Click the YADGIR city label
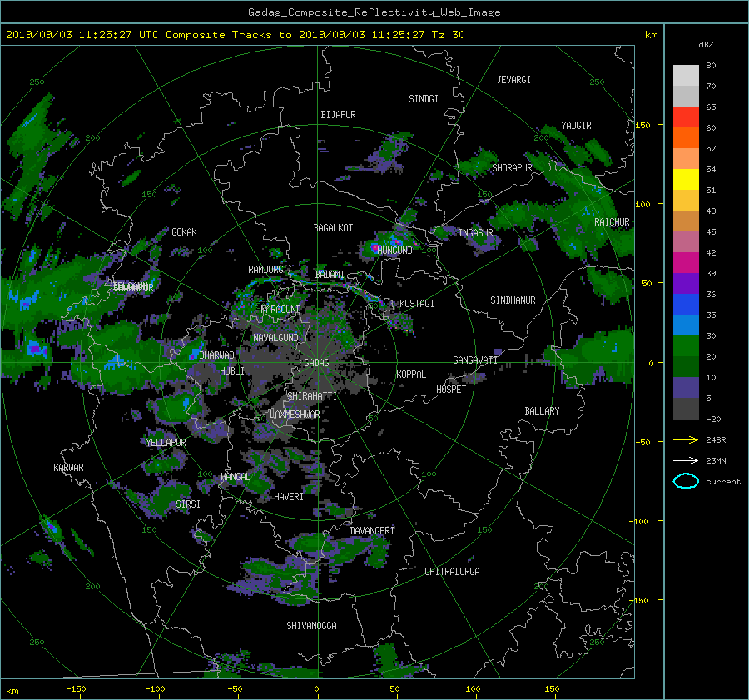This screenshot has width=749, height=700. [x=576, y=126]
